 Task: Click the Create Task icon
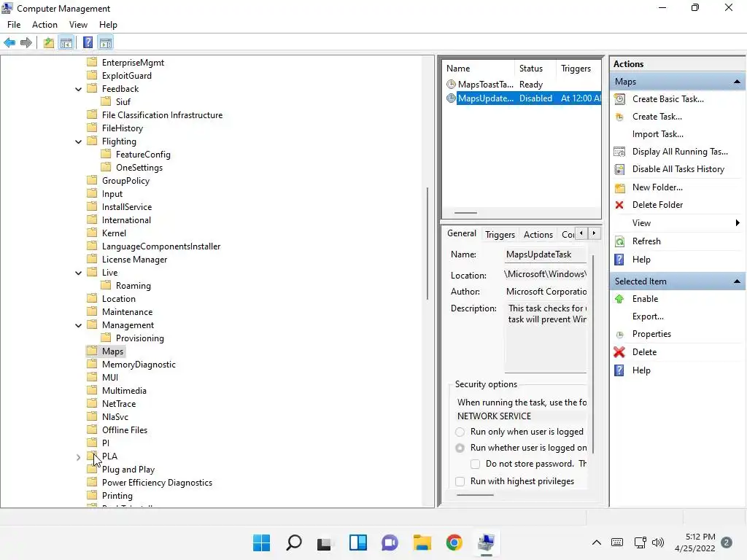point(619,117)
